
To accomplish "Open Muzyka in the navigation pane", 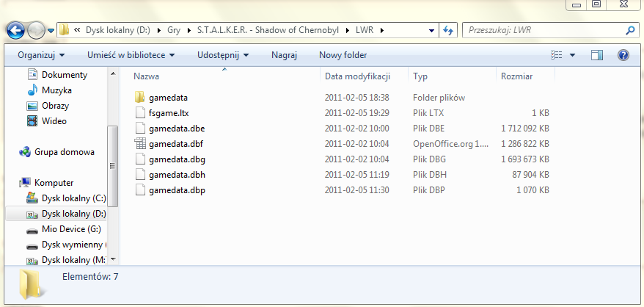I will point(56,90).
